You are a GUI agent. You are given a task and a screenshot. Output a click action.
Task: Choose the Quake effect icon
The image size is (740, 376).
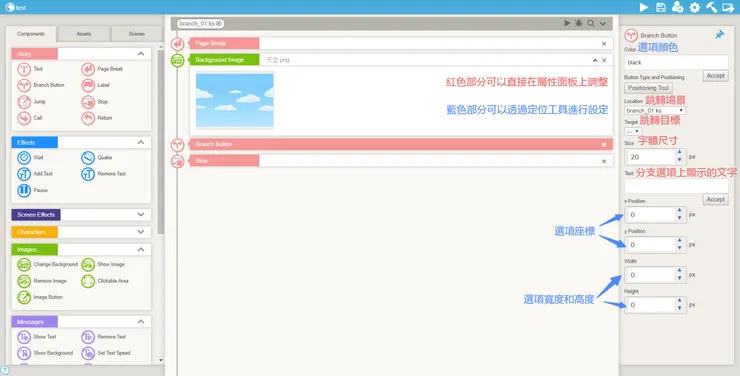[88, 158]
